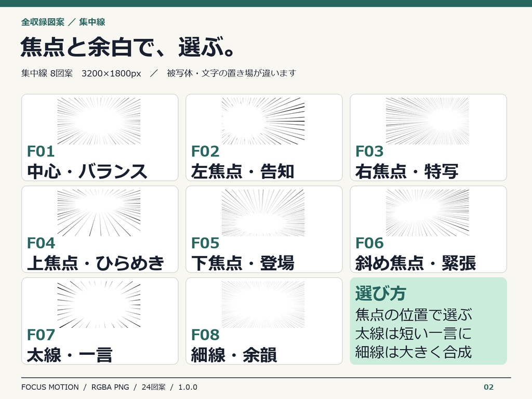Click the F01 center focus-line thumbnail
This screenshot has width=532, height=399.
coord(99,121)
